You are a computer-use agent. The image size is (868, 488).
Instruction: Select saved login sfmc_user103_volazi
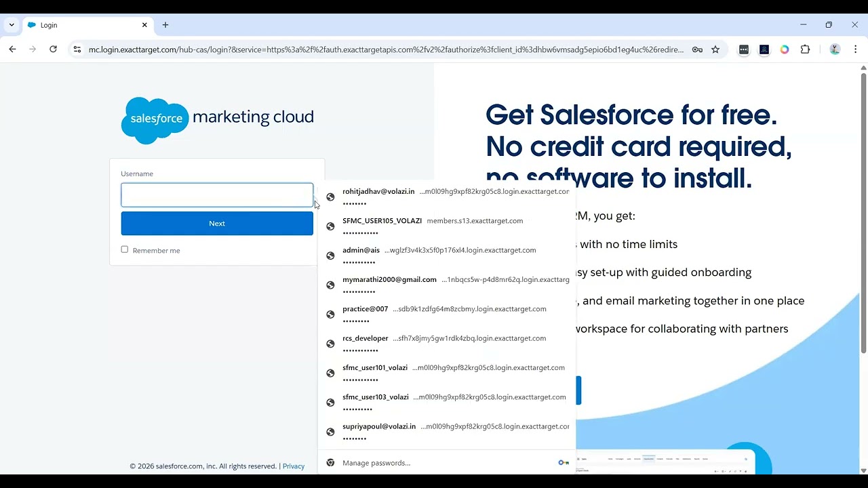click(447, 403)
